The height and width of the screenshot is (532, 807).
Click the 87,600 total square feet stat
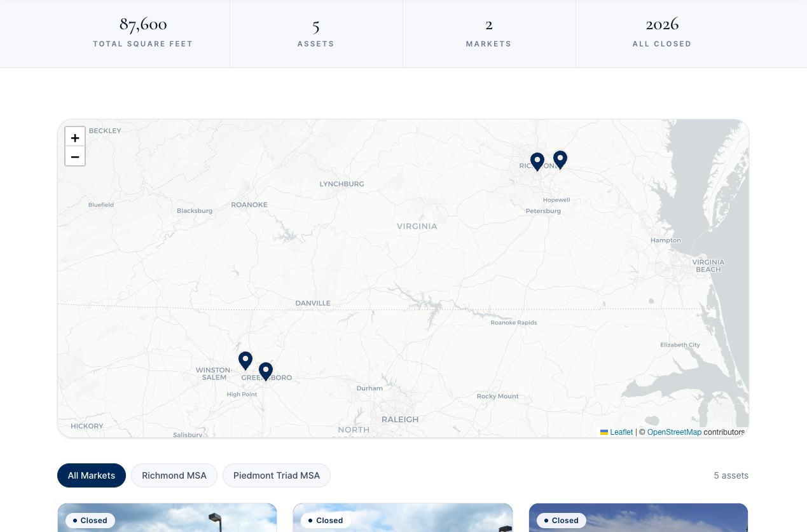tap(143, 33)
